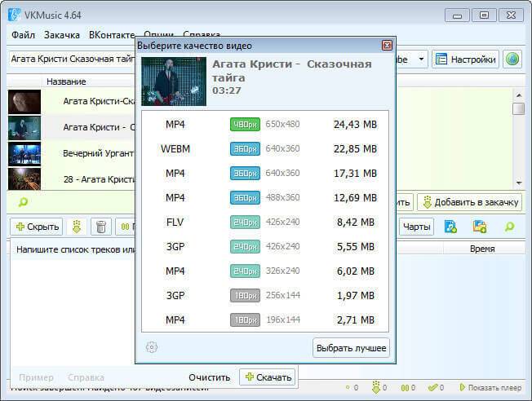Image resolution: width=532 pixels, height=401 pixels.
Task: Click the Очистить link
Action: point(210,377)
